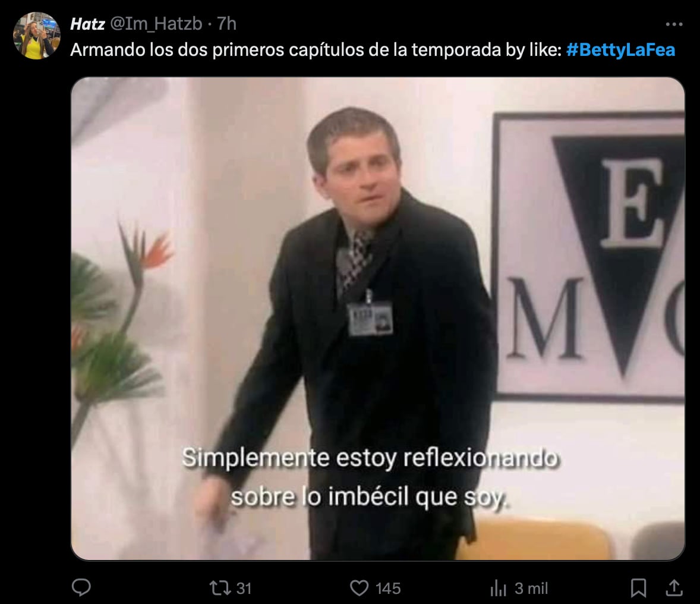Click the man's ID badge in photo

pyautogui.click(x=370, y=319)
